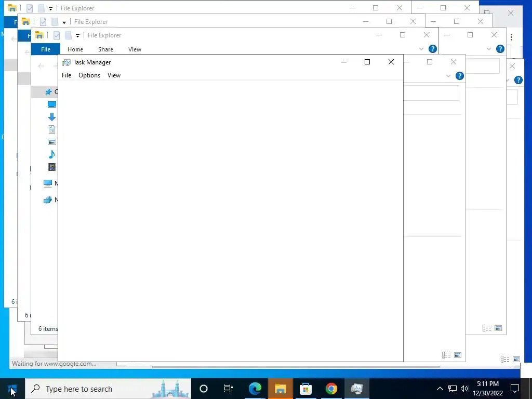
Task: Select the Pictures icon in sidebar
Action: tap(52, 142)
